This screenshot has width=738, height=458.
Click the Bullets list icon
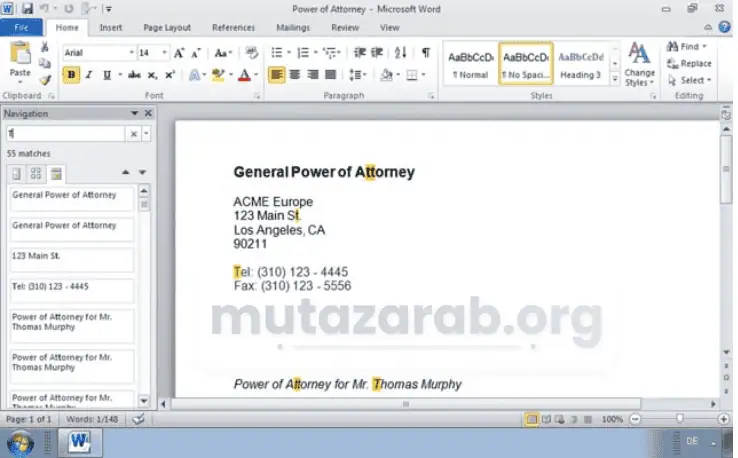coord(277,53)
